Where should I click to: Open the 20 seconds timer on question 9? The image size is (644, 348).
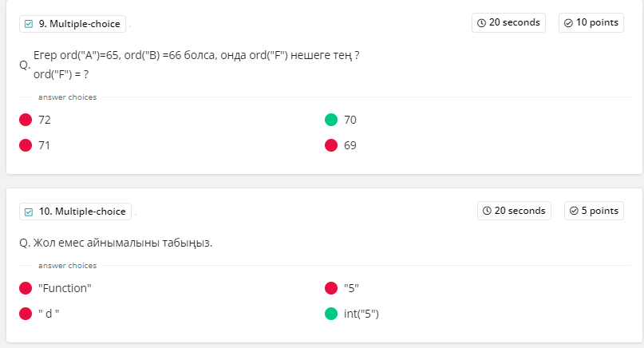coord(508,22)
